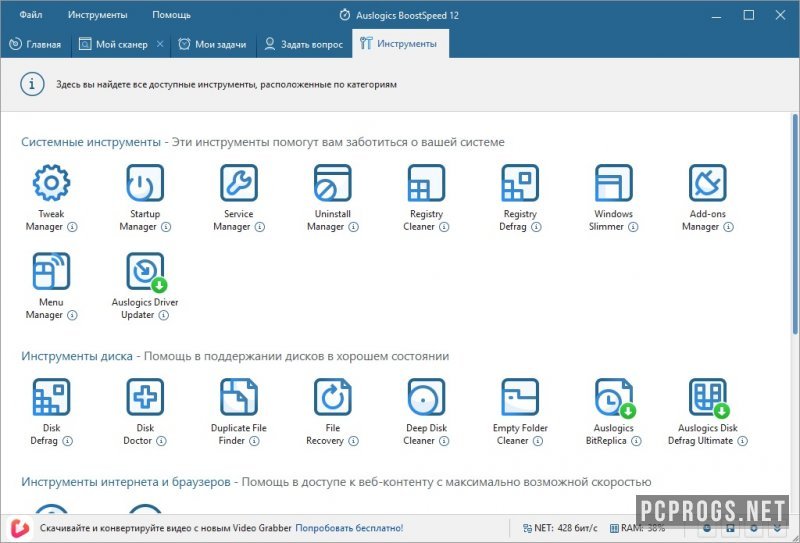The height and width of the screenshot is (543, 800).
Task: Show info for Disk Doctor
Action: coord(161,441)
